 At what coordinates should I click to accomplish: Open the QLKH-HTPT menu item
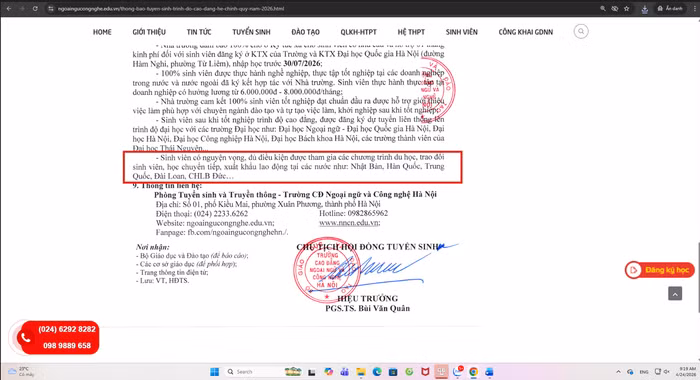click(x=358, y=32)
